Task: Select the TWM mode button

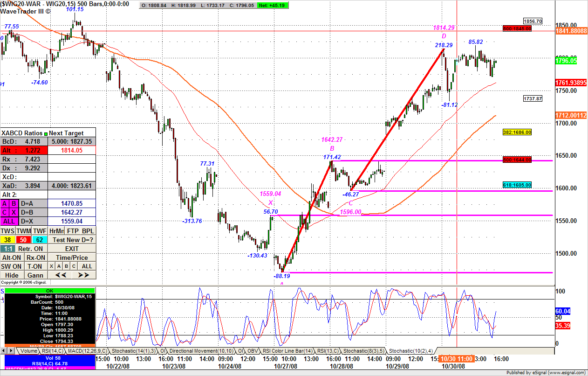Action: click(x=23, y=231)
